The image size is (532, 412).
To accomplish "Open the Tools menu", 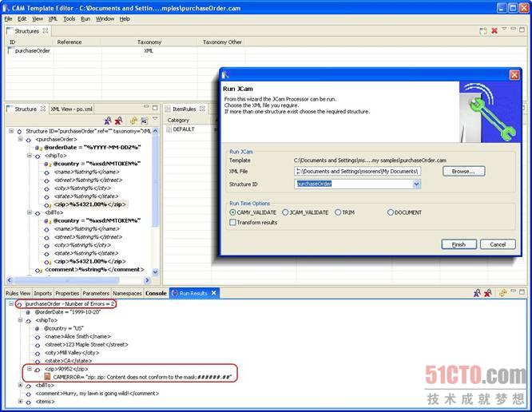I will (69, 19).
